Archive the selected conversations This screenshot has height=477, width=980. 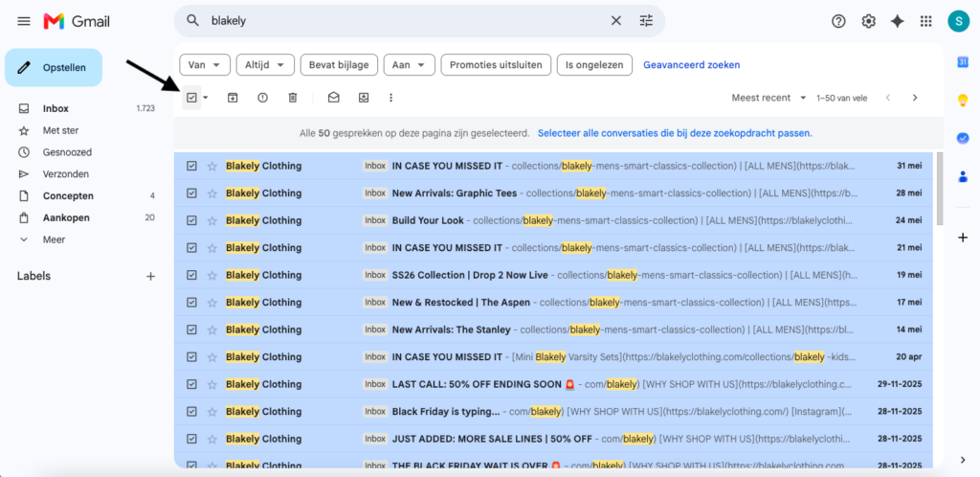(x=233, y=98)
